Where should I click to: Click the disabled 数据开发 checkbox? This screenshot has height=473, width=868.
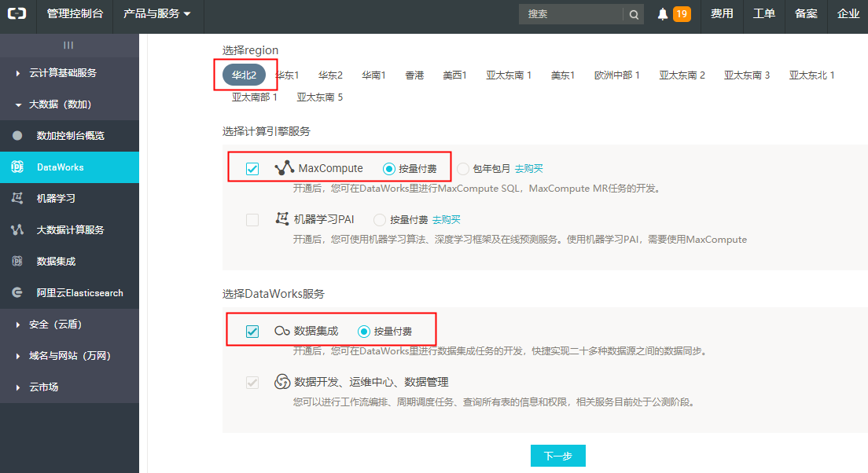pyautogui.click(x=252, y=383)
